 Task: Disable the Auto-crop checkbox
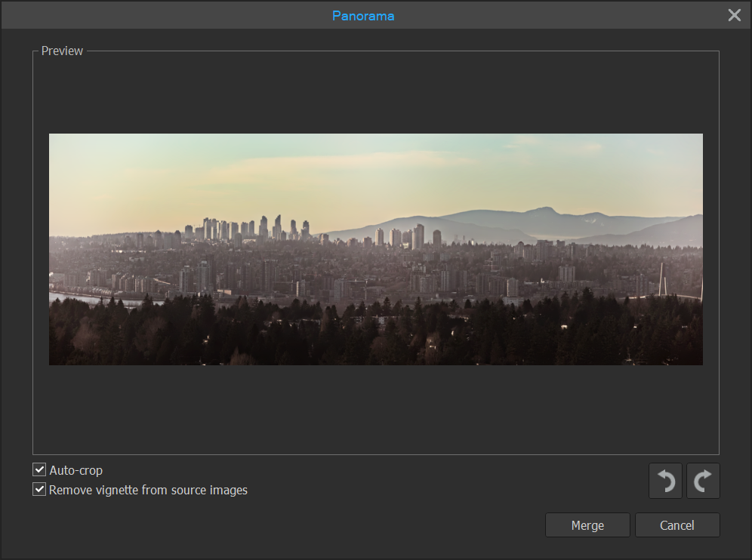pos(39,470)
